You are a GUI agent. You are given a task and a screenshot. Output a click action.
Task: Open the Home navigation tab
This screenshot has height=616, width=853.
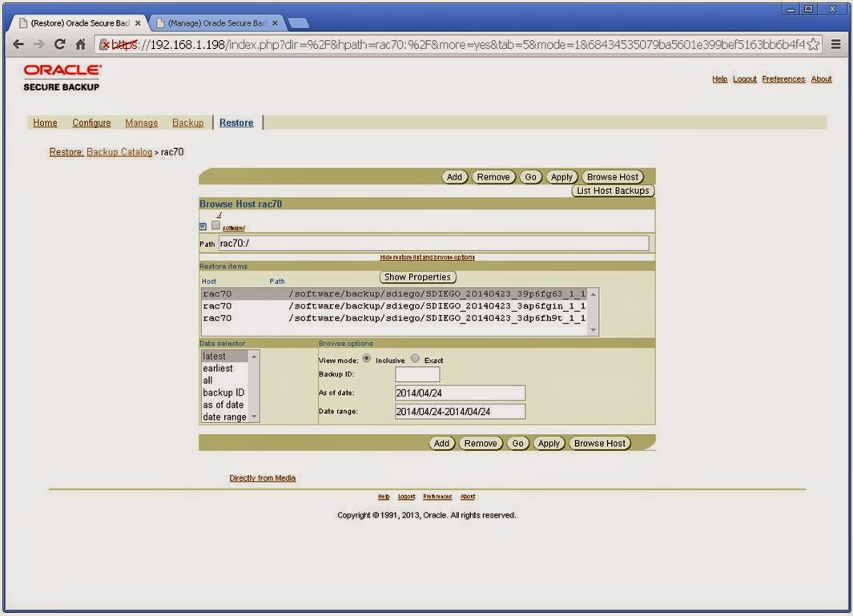(x=45, y=123)
